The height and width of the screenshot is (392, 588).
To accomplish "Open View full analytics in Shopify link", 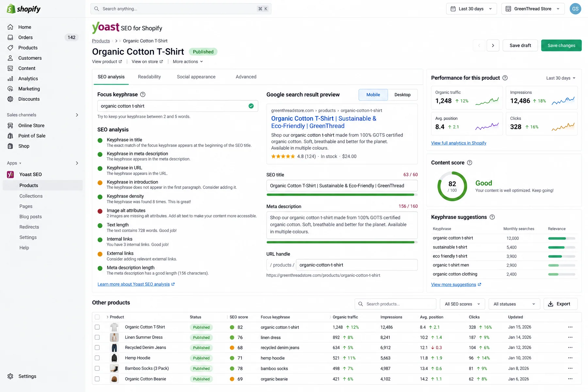I will (459, 143).
